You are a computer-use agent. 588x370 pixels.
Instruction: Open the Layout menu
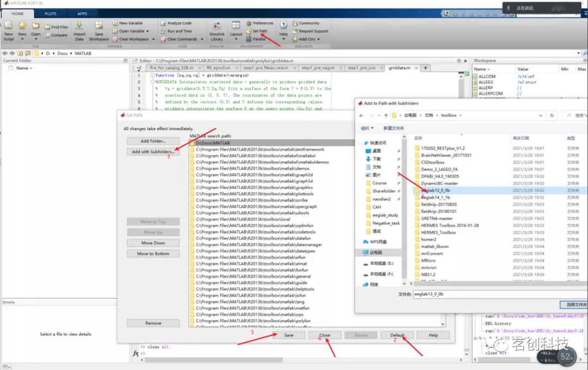click(x=236, y=30)
